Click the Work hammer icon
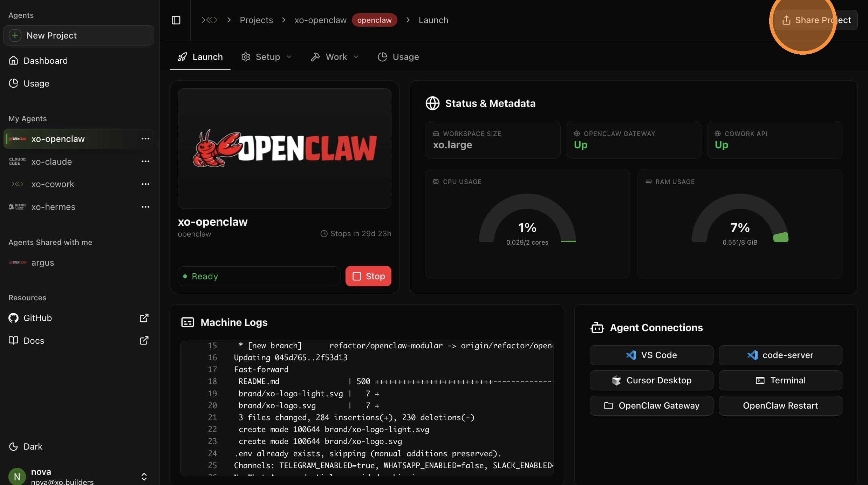The width and height of the screenshot is (868, 485). [315, 57]
